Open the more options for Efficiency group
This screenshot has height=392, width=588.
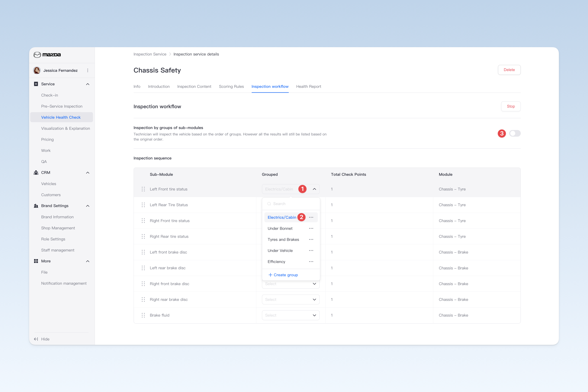pos(311,262)
